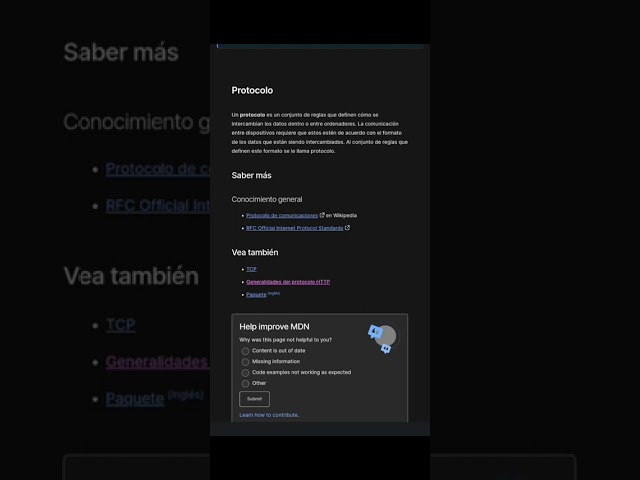Image resolution: width=640 pixels, height=480 pixels.
Task: Open 'Learn how to contribute' link
Action: [269, 415]
